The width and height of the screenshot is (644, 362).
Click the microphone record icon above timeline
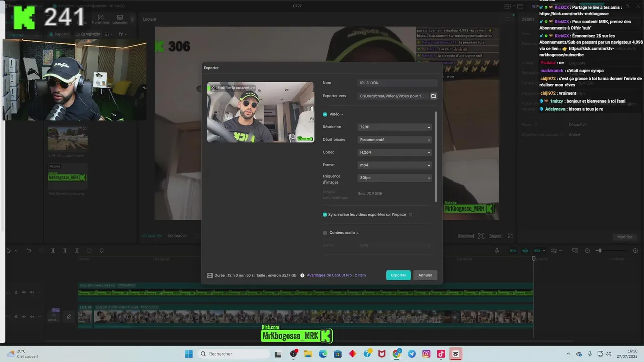[497, 251]
